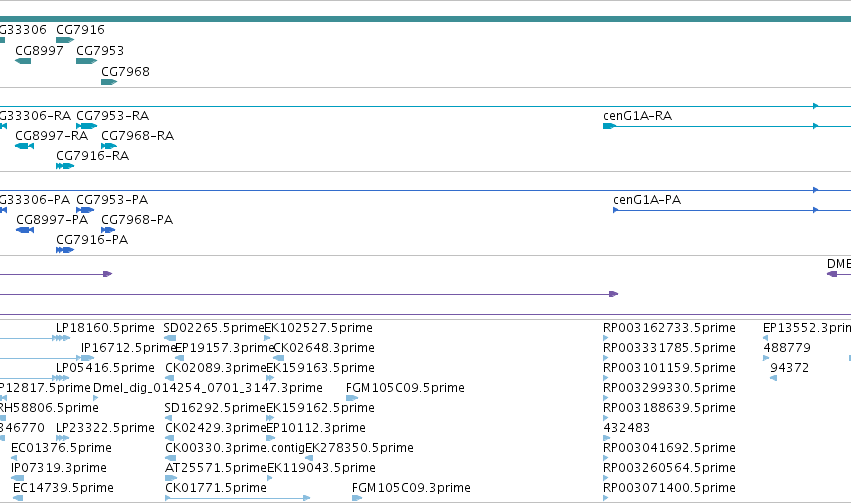The image size is (851, 503).
Task: Select protein CG7968-PA
Action: coord(137,220)
